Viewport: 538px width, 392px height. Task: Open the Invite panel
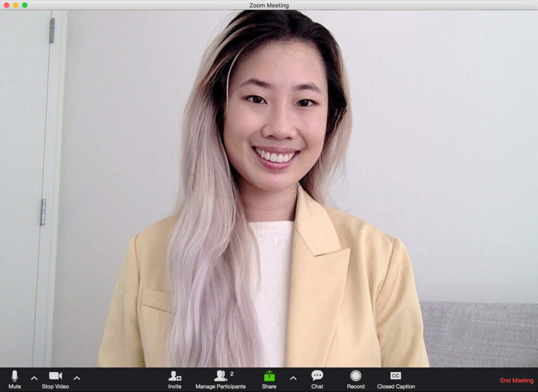pos(174,379)
